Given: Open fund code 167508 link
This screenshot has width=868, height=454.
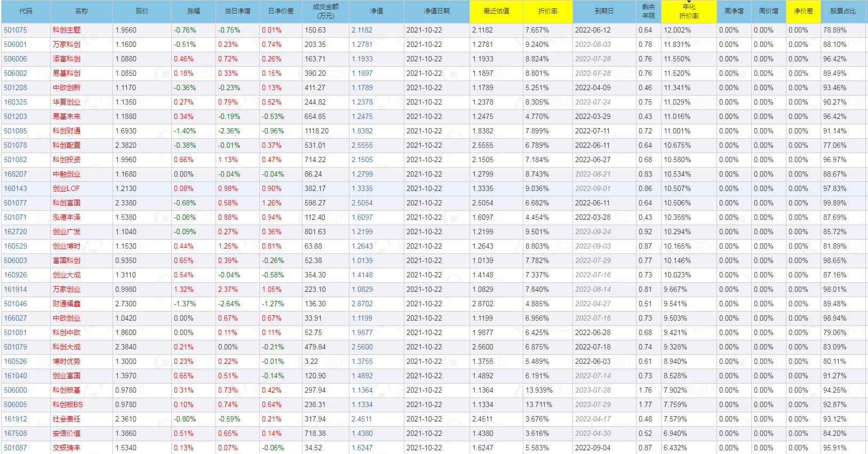Looking at the screenshot, I should [x=15, y=434].
